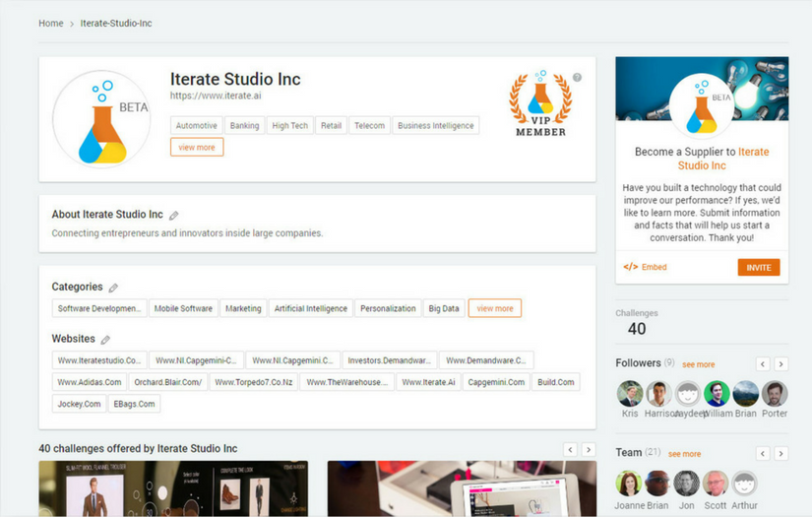Click the Iterate-Studio-Inc breadcrumb
The width and height of the screenshot is (812, 517).
(x=116, y=24)
